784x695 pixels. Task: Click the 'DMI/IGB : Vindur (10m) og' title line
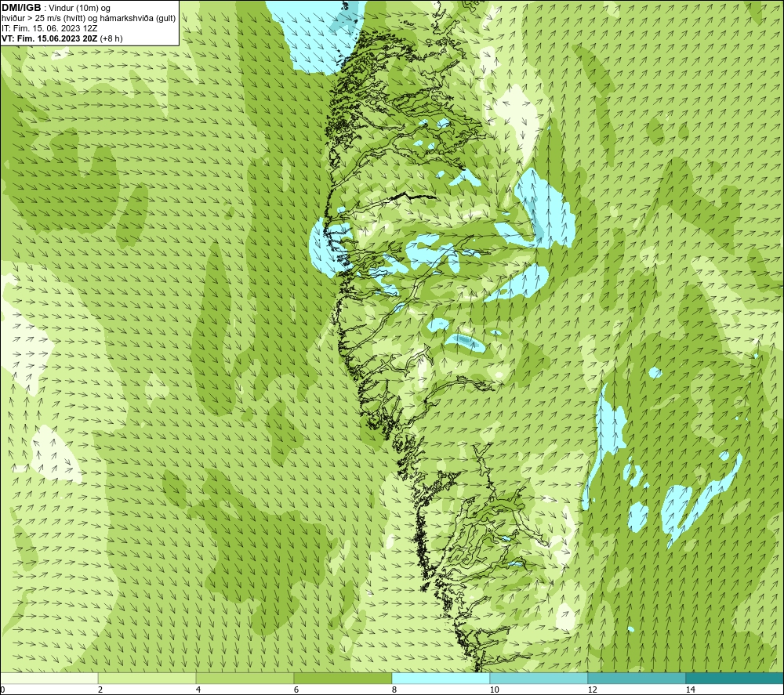[x=56, y=8]
